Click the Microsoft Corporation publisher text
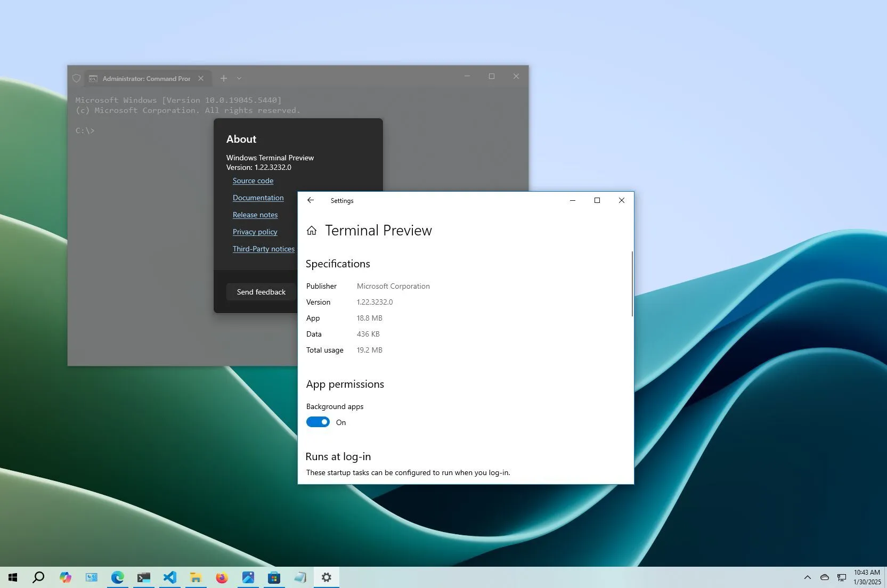The width and height of the screenshot is (887, 588). tap(393, 286)
